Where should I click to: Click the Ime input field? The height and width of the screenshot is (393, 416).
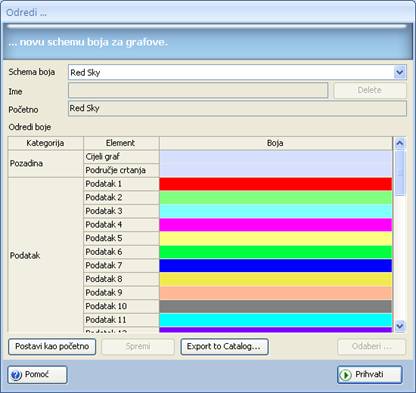(198, 90)
